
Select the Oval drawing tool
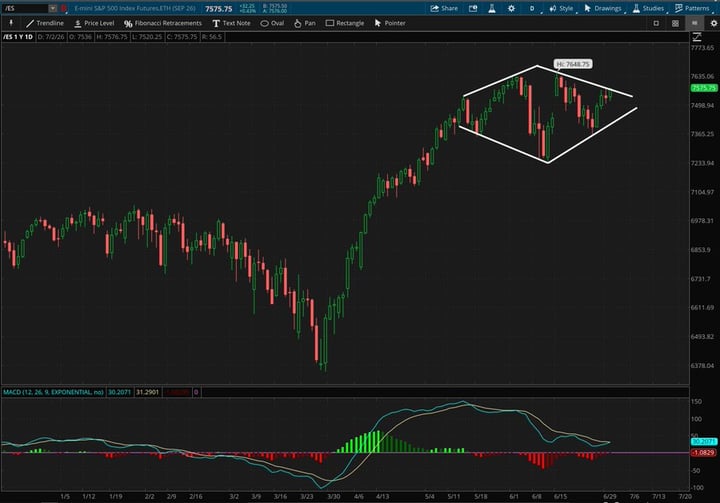click(272, 23)
